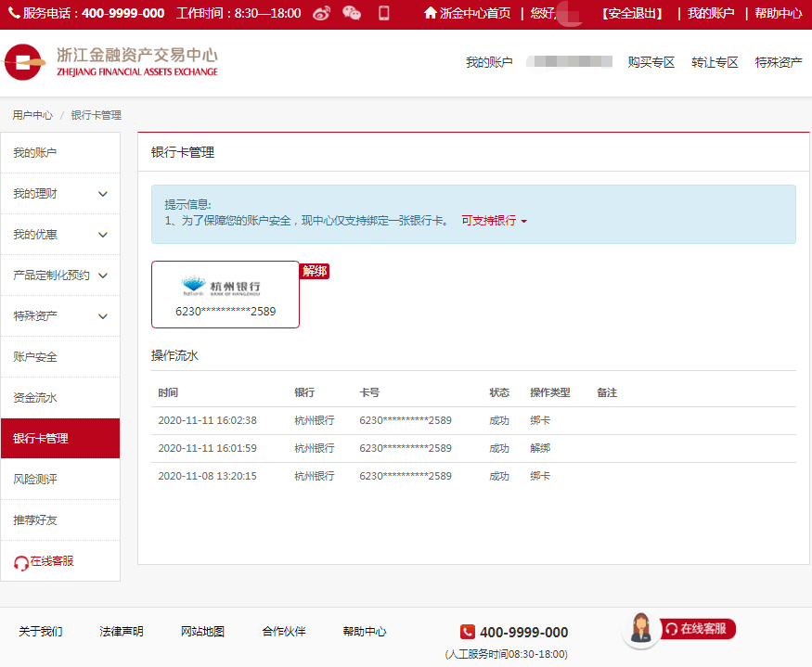Screen dimensions: 812x667
Task: Select the Bank of Hangzhou card ending 2589
Action: point(226,295)
